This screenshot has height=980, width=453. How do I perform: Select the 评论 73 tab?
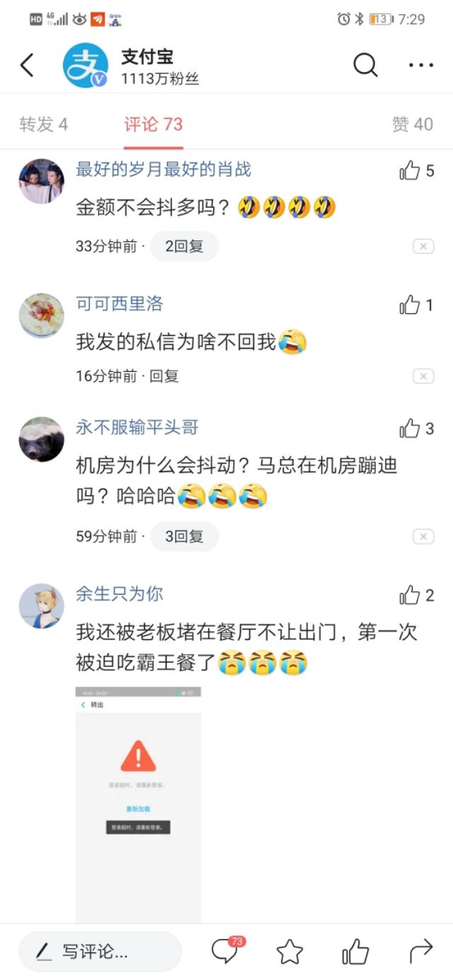pos(154,124)
